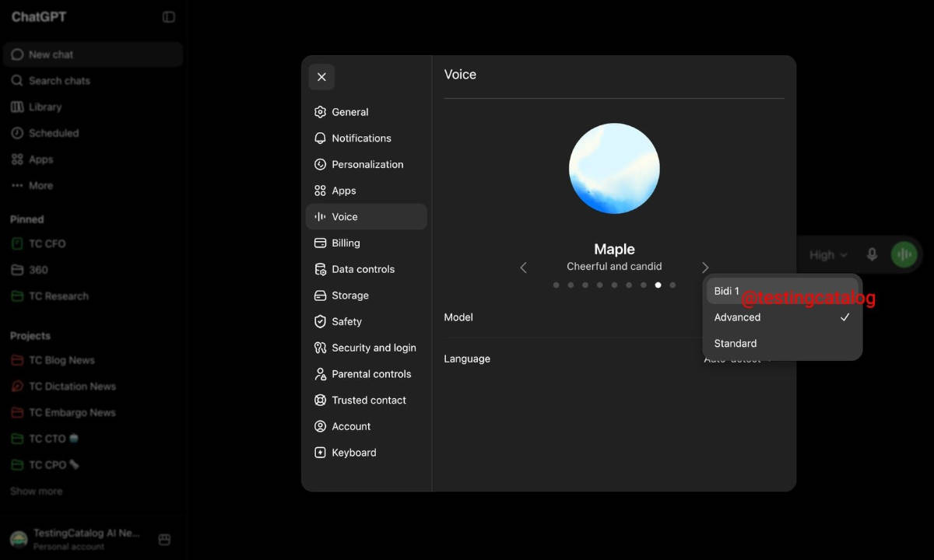
Task: Open the Parental controls tab
Action: tap(367, 374)
